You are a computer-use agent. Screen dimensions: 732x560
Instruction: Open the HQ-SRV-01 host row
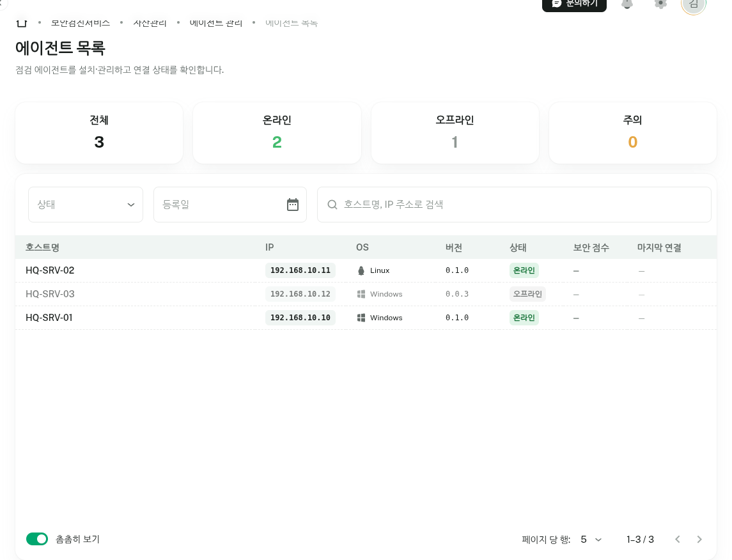point(366,318)
